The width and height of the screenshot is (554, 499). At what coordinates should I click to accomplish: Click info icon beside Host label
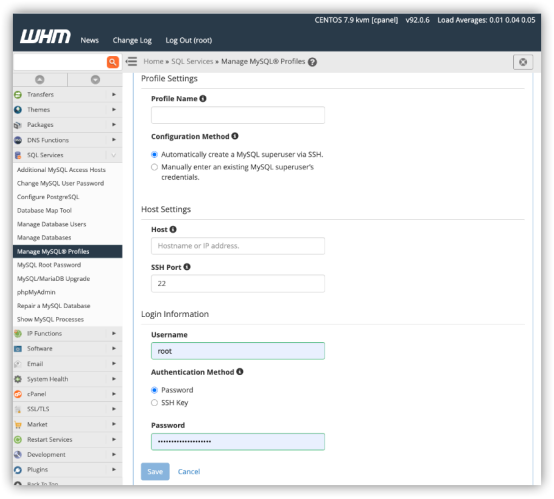tap(173, 229)
